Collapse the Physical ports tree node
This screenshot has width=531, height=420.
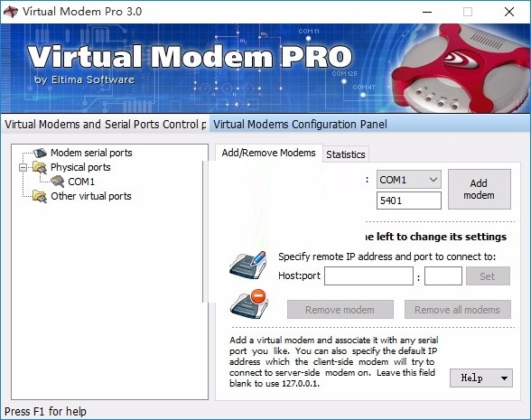point(23,167)
